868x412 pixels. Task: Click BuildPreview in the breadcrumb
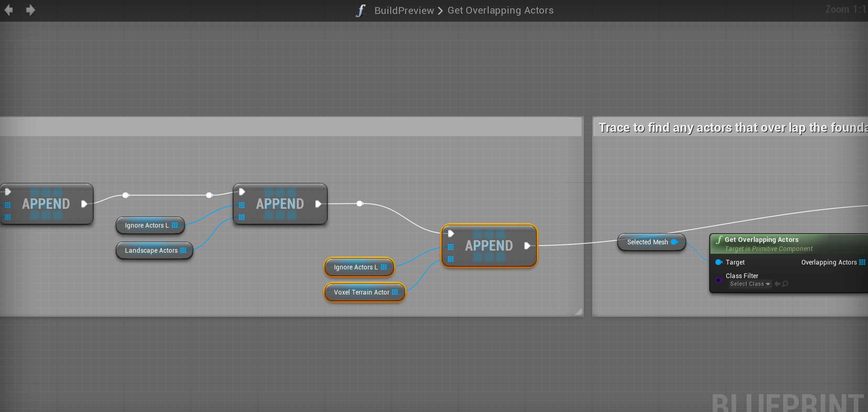[x=404, y=10]
